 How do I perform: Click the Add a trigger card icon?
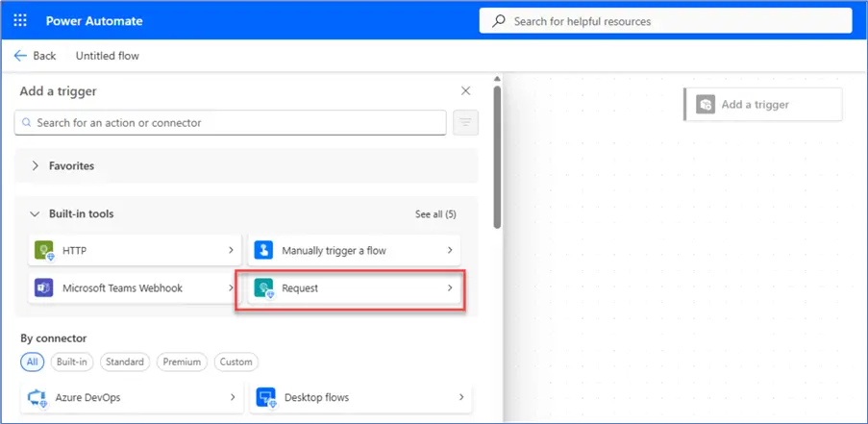click(706, 104)
